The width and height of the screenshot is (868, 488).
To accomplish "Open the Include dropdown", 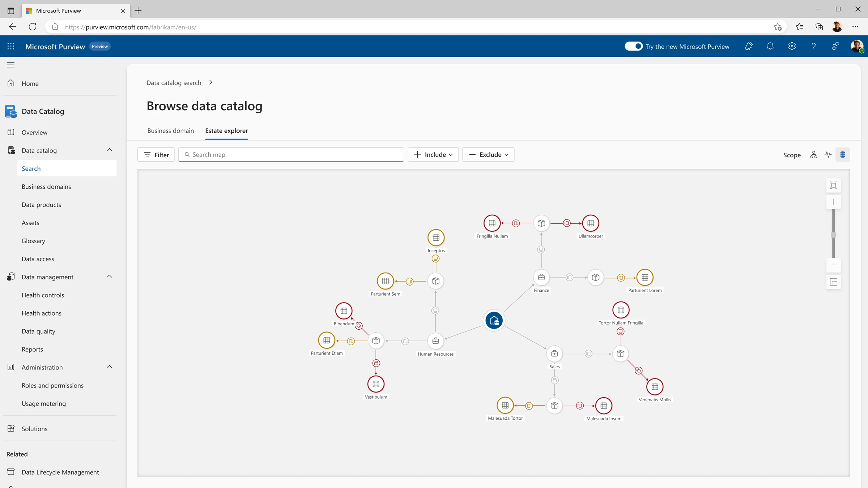I will pos(433,155).
